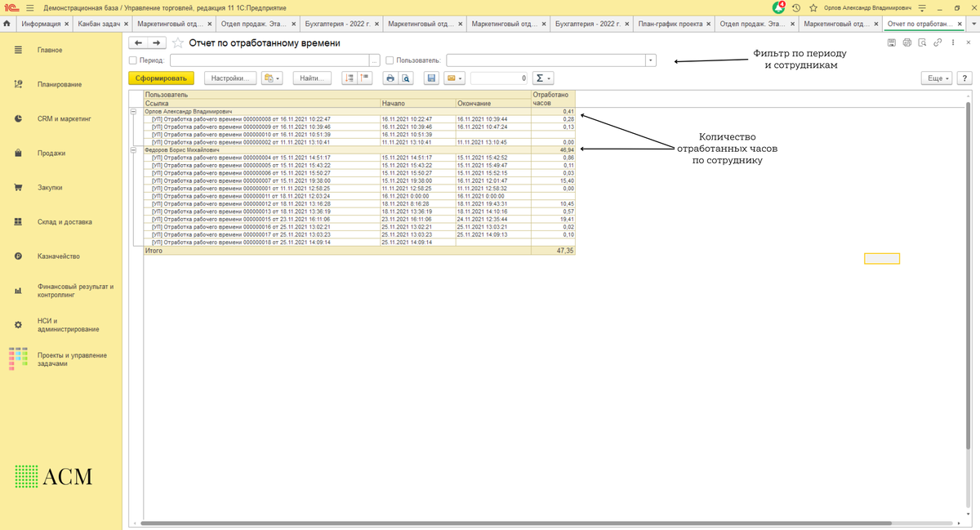Image resolution: width=980 pixels, height=530 pixels.
Task: Click printer icon at top right of form
Action: pos(906,42)
